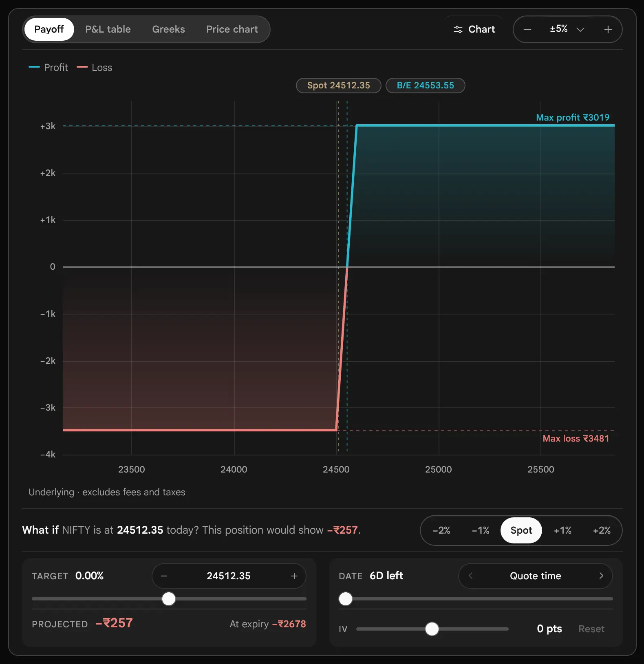
Task: Click the Spot 24512.35 badge
Action: point(338,86)
